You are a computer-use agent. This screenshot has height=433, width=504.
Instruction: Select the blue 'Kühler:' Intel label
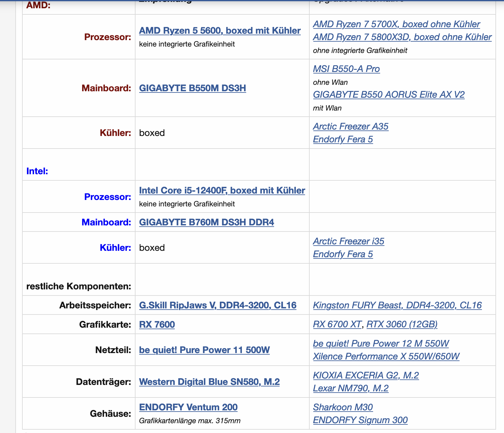click(115, 248)
